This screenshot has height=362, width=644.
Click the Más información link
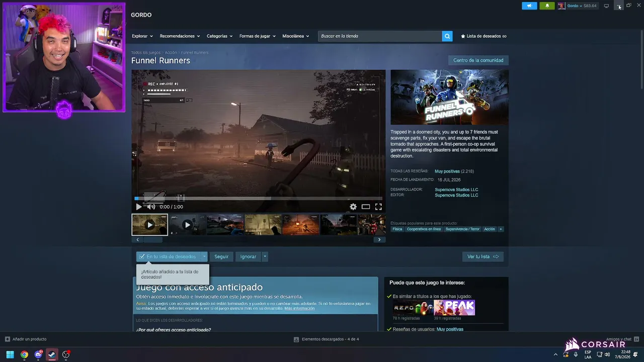coord(299,308)
